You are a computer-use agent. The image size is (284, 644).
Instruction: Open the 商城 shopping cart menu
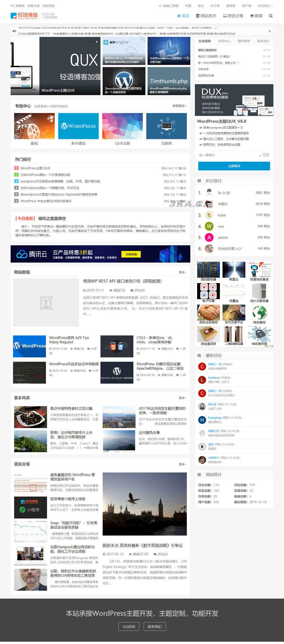256,16
